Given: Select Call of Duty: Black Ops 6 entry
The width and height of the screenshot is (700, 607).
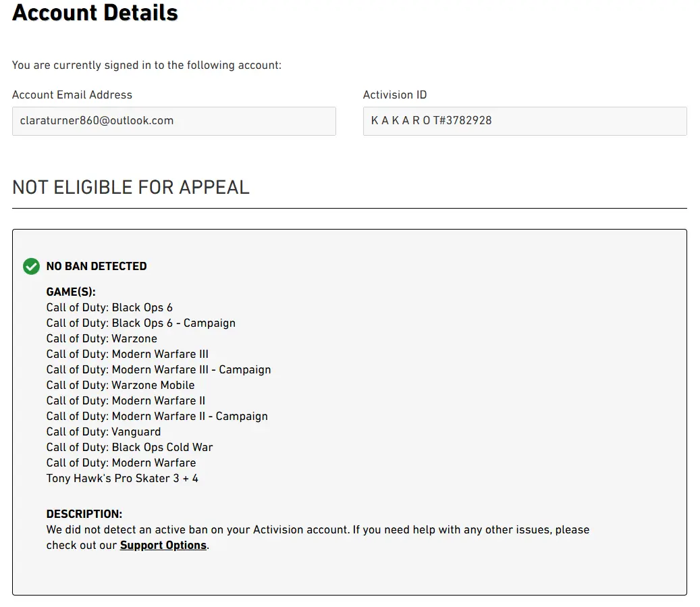Looking at the screenshot, I should click(109, 307).
